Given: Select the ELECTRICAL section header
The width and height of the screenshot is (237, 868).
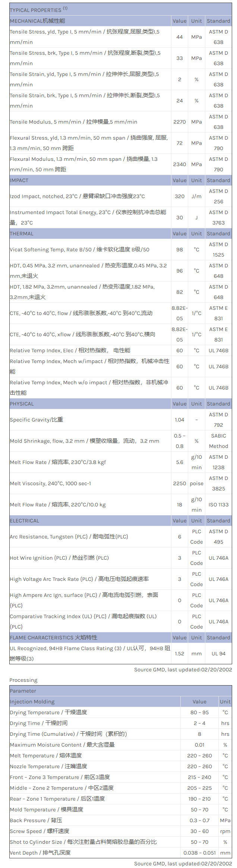Looking at the screenshot, I should [x=25, y=521].
